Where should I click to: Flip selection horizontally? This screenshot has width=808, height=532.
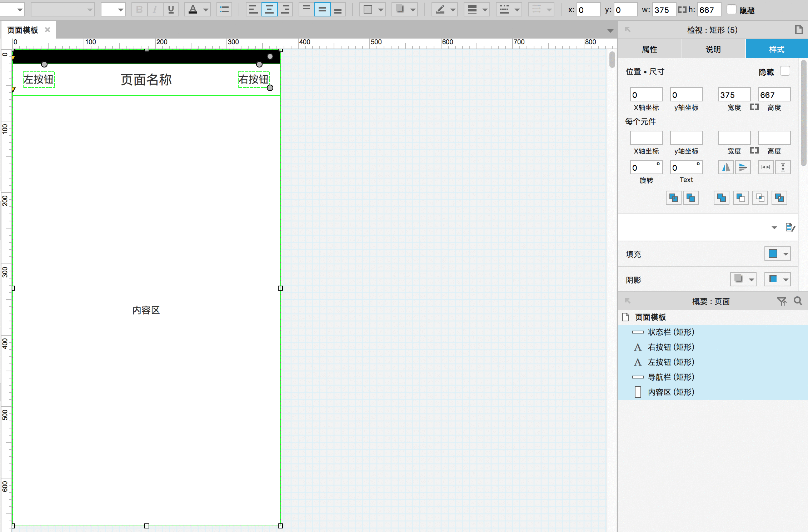pos(726,167)
